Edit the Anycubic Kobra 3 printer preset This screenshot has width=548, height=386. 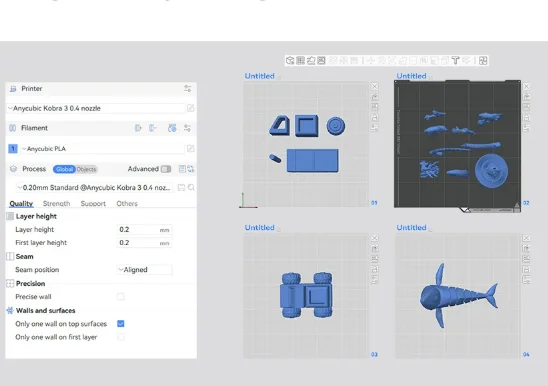click(190, 108)
